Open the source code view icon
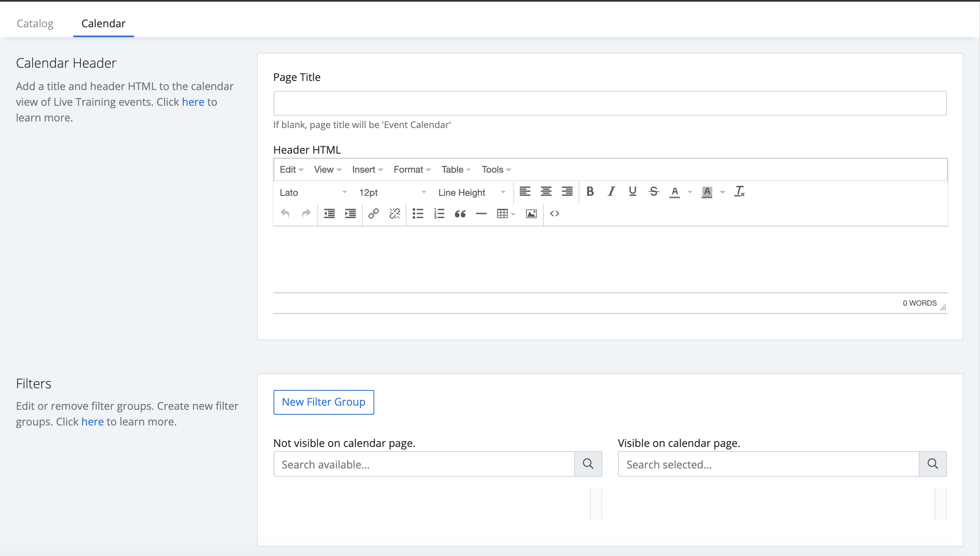The height and width of the screenshot is (556, 980). tap(554, 214)
